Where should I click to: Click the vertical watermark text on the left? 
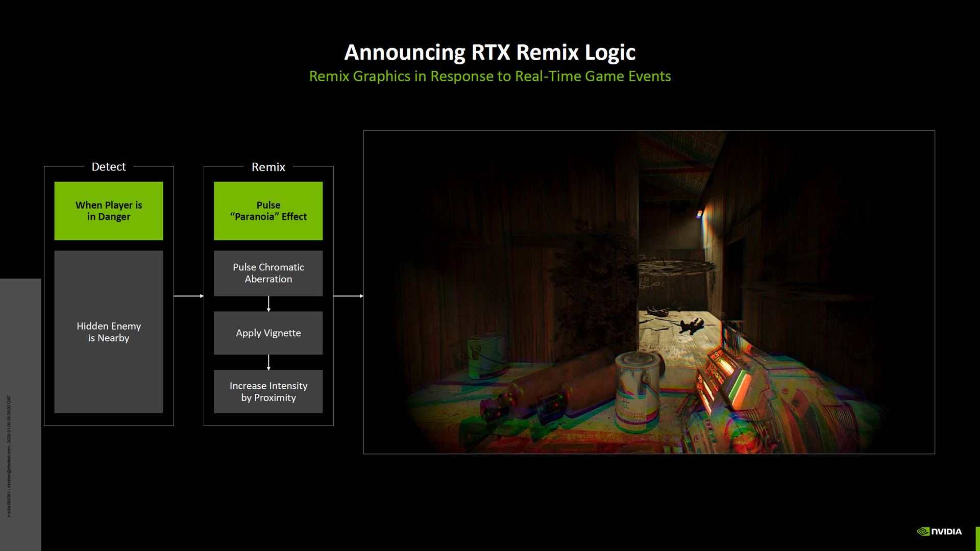pyautogui.click(x=9, y=456)
